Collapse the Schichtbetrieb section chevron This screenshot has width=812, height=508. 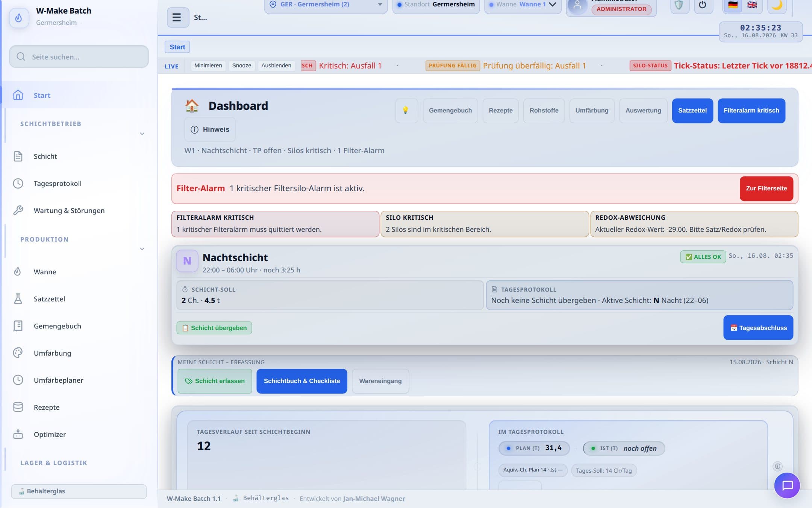[142, 134]
